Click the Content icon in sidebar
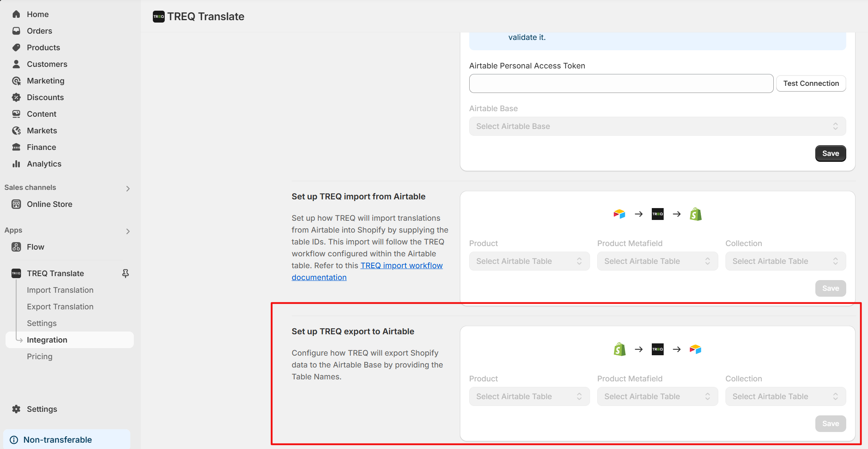868x449 pixels. point(16,114)
